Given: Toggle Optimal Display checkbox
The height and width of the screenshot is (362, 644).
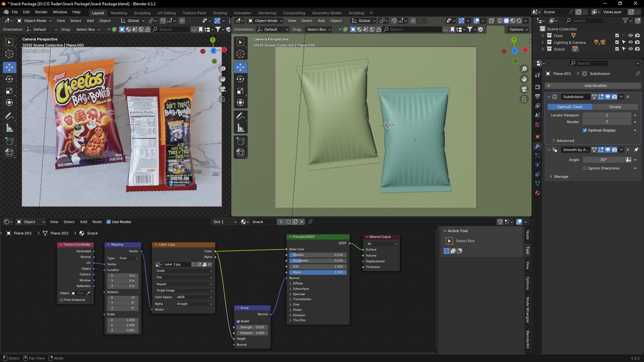Looking at the screenshot, I should click(585, 130).
